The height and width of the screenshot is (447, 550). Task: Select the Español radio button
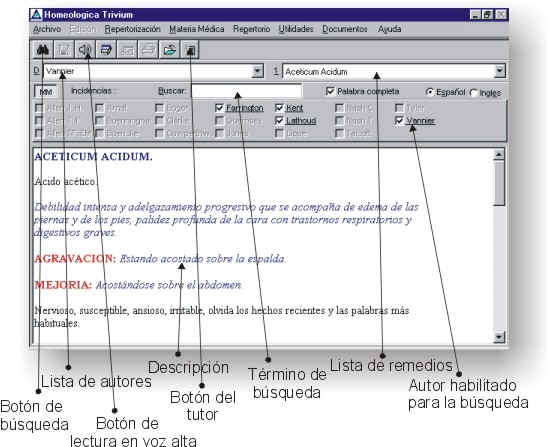(429, 92)
